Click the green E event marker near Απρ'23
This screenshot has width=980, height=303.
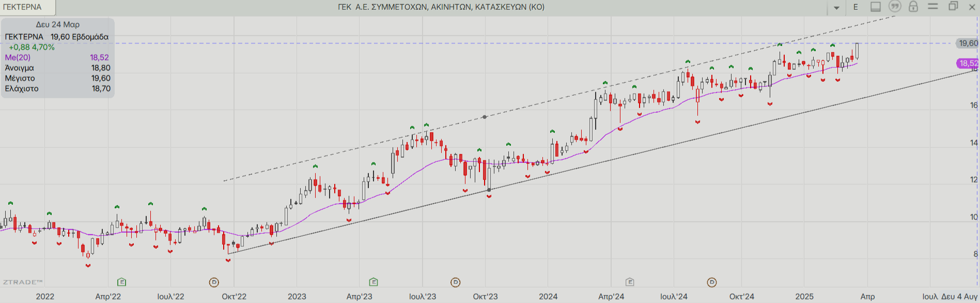point(374,282)
